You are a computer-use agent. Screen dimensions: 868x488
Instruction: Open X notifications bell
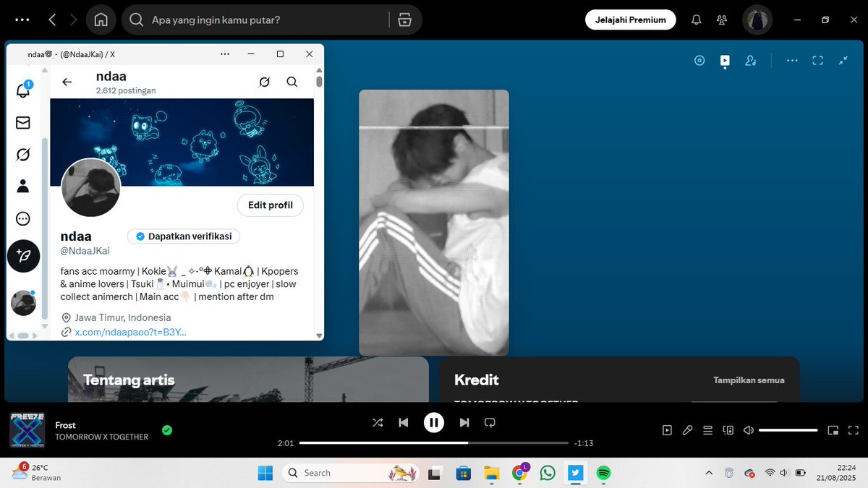[23, 90]
